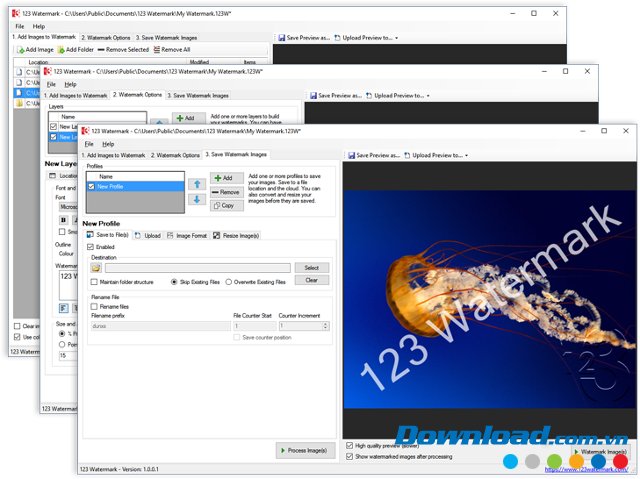The height and width of the screenshot is (479, 640).
Task: Click Add layer button in middle window
Action: point(188,118)
